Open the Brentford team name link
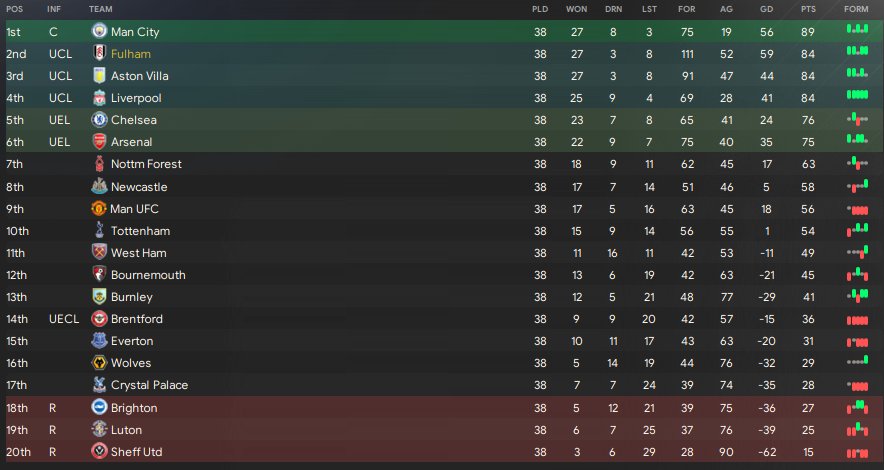 136,319
